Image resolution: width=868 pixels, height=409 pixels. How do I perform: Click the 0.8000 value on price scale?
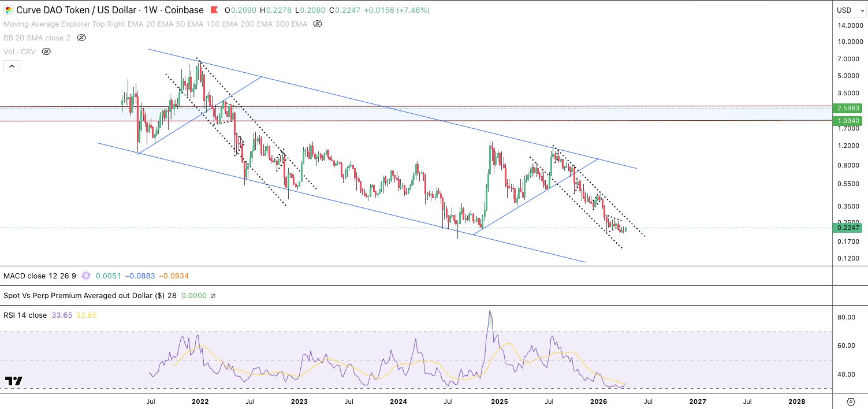pyautogui.click(x=848, y=165)
